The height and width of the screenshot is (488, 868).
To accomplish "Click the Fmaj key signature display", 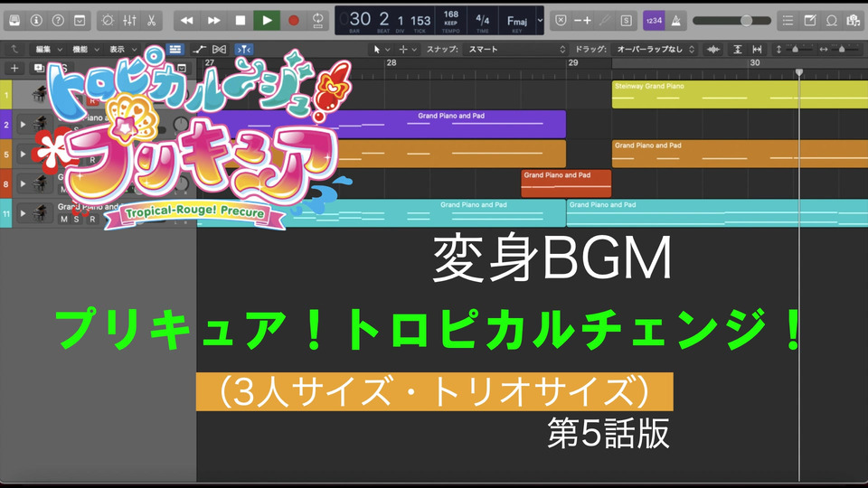I will pyautogui.click(x=517, y=21).
